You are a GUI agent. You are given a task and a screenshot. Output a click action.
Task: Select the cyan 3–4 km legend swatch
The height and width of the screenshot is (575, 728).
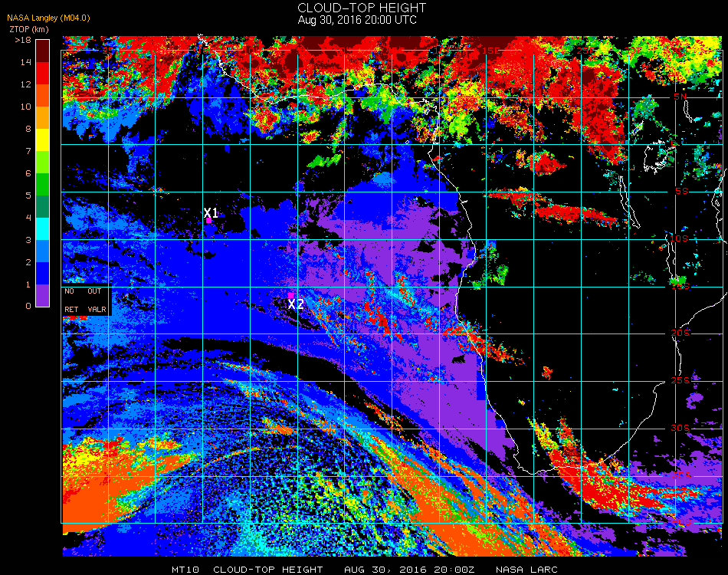(43, 229)
